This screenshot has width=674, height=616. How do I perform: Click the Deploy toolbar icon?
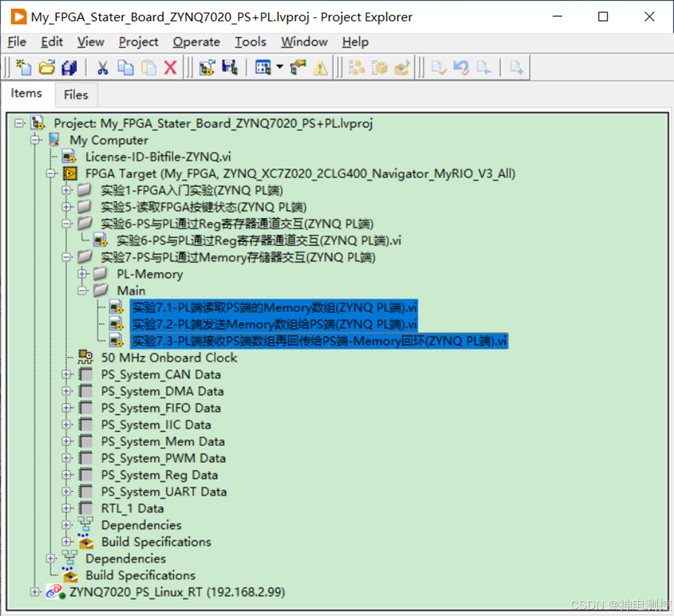pyautogui.click(x=402, y=67)
